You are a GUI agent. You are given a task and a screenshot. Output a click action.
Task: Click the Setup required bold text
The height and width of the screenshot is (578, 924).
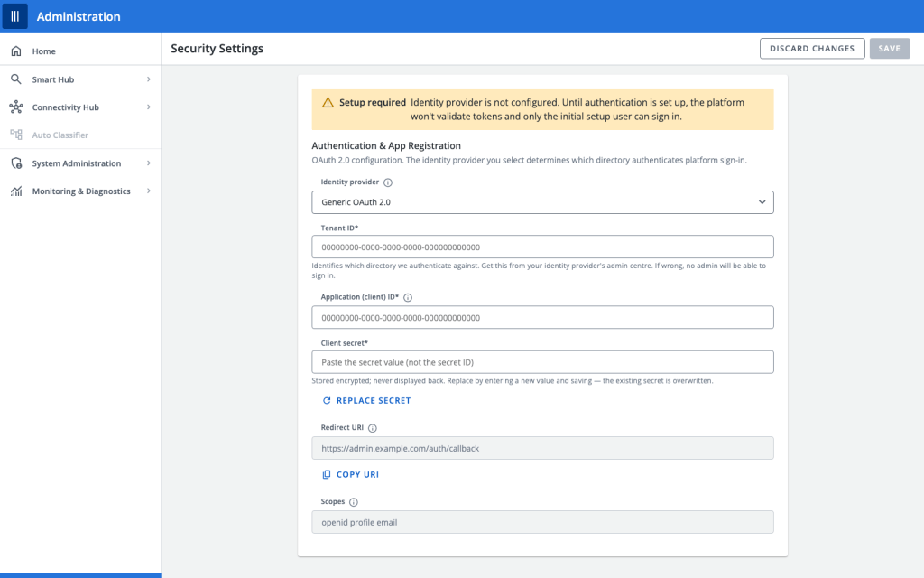373,103
